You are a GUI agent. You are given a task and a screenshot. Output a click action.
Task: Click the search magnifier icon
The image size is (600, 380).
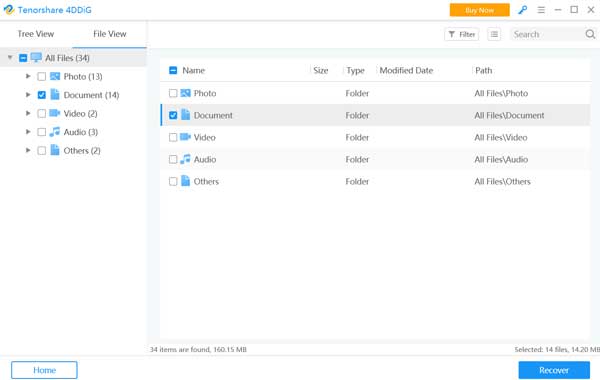coord(590,34)
